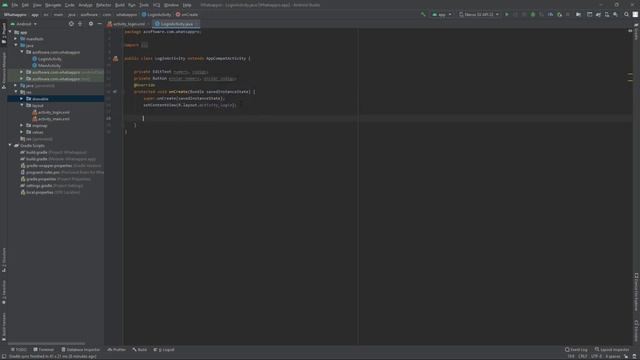Expand the collapsed import statement in editor

[x=144, y=45]
